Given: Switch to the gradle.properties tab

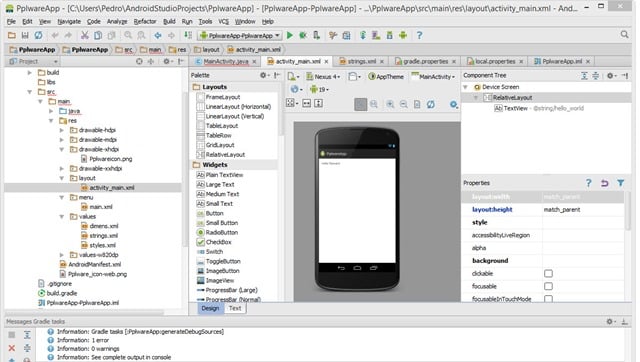Looking at the screenshot, I should [x=425, y=62].
